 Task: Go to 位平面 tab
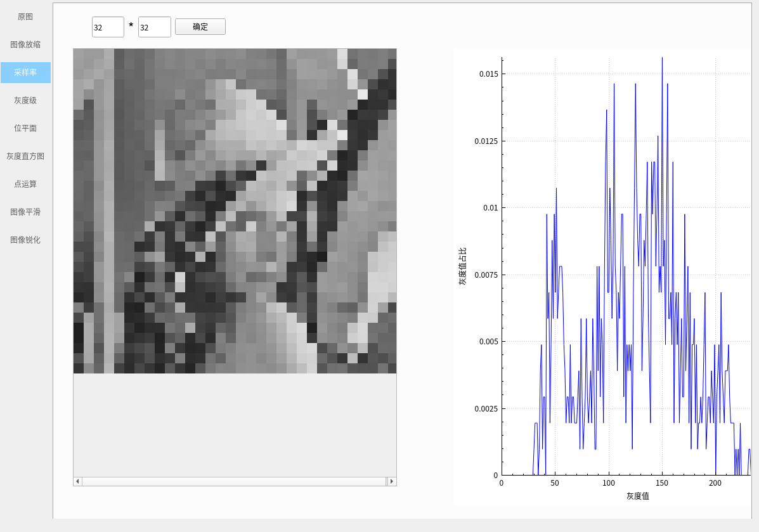pyautogui.click(x=25, y=128)
